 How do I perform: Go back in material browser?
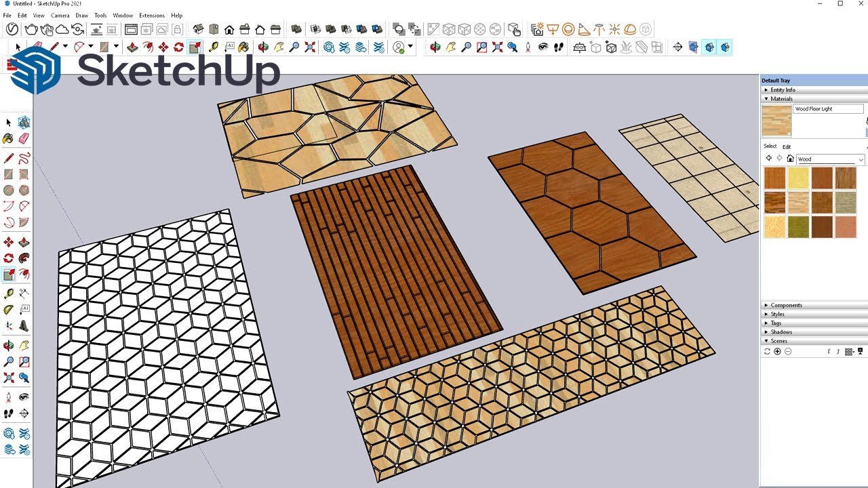[768, 159]
